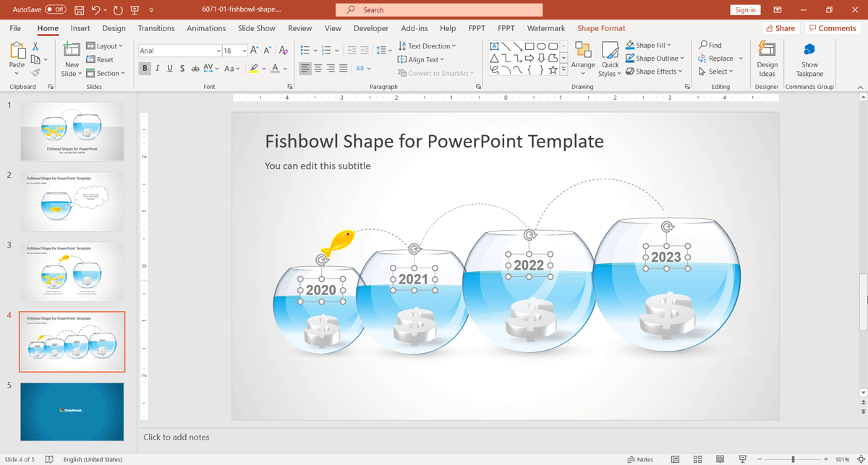Open the Shape Format tab
The width and height of the screenshot is (868, 465).
pos(601,28)
